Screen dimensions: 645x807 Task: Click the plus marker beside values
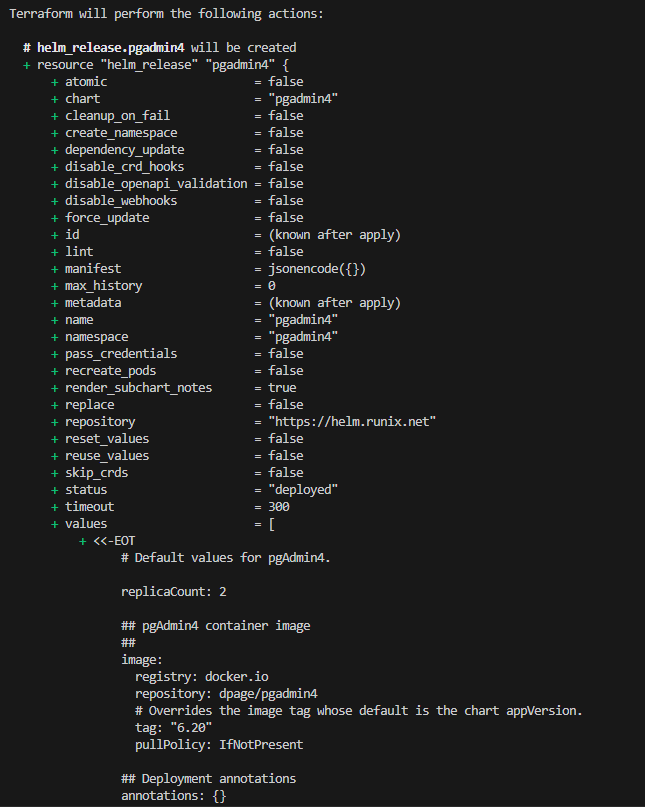click(55, 524)
